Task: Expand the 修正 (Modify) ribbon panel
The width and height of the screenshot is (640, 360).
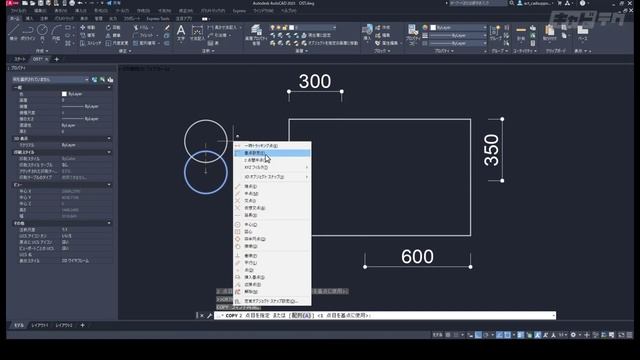Action: [x=124, y=51]
